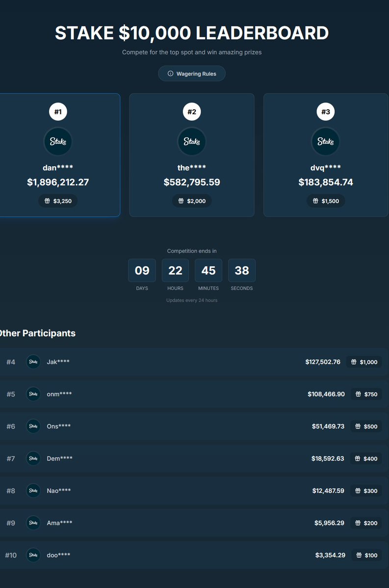Open the Wagering Rules button
The height and width of the screenshot is (588, 389).
click(x=192, y=74)
